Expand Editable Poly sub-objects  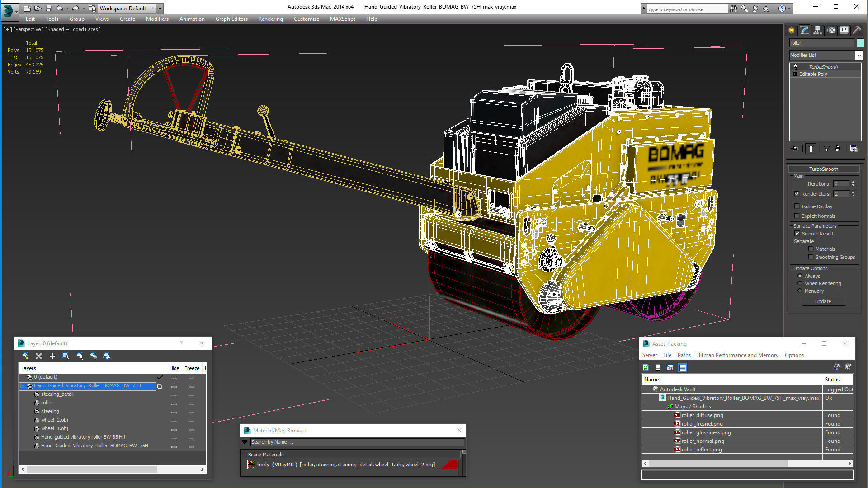coord(794,74)
